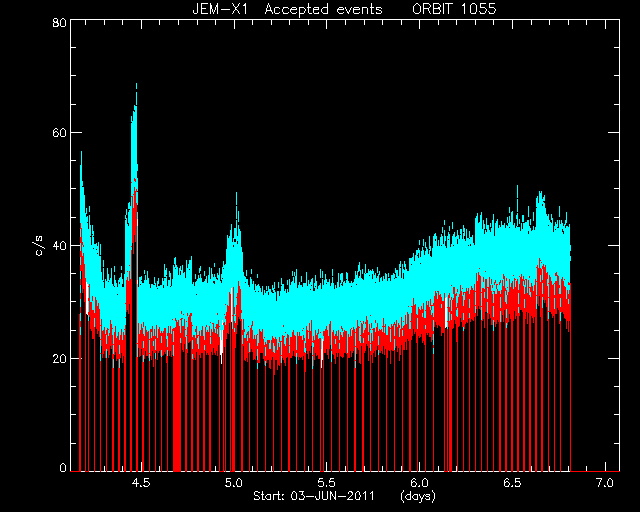Select the y-axis label c/s

[39, 245]
